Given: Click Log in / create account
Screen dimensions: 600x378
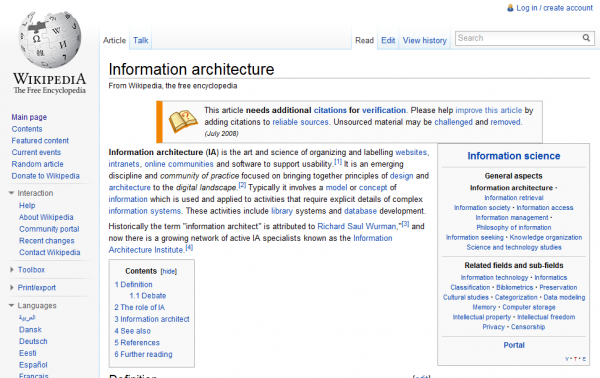Looking at the screenshot, I should (x=554, y=8).
